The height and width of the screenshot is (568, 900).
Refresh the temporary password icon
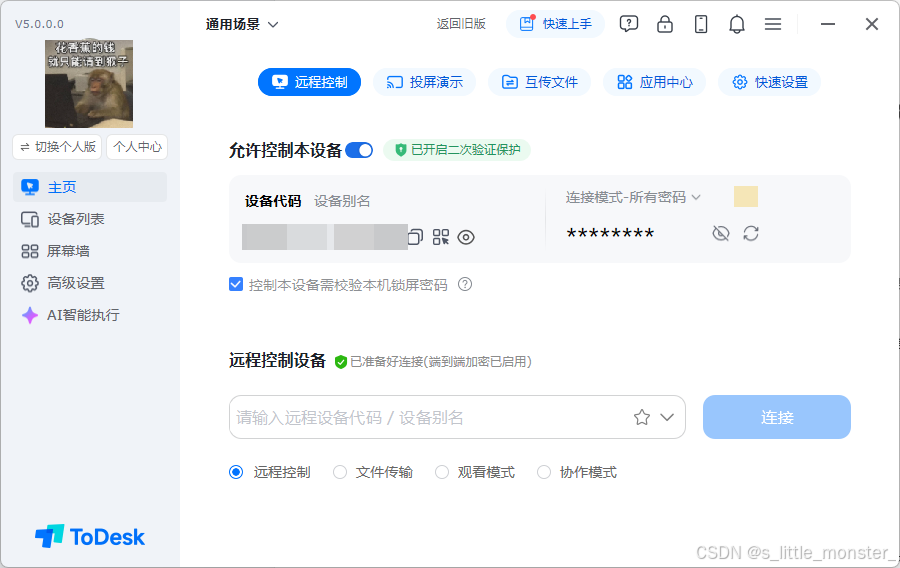click(751, 234)
